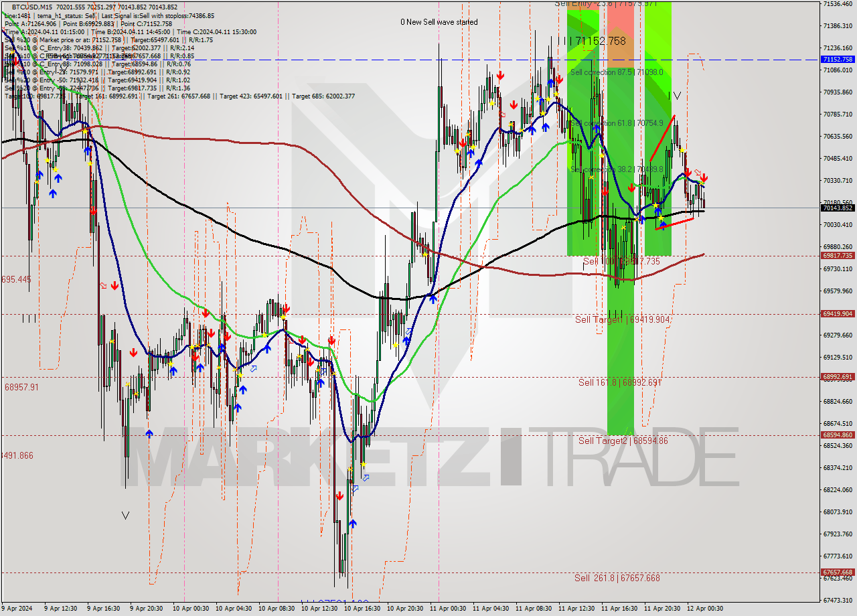This screenshot has width=857, height=616.
Task: Click the '11 Apr 04:30' time label
Action: [x=492, y=609]
